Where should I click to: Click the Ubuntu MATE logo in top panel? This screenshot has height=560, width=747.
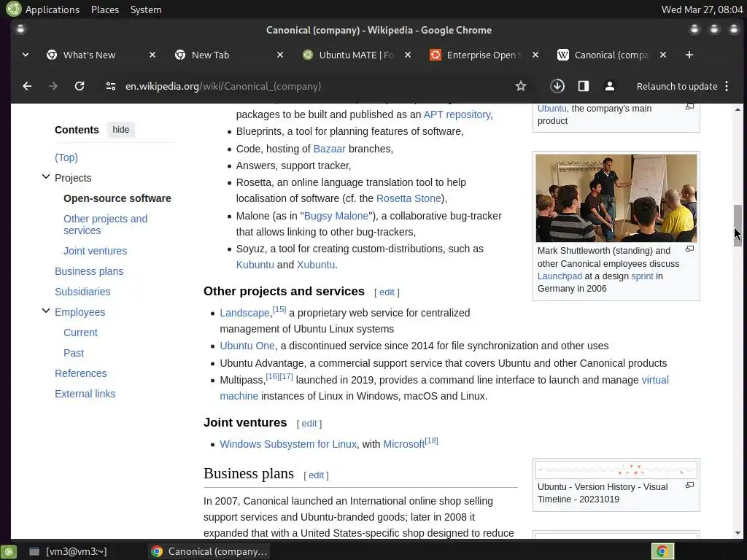(13, 9)
